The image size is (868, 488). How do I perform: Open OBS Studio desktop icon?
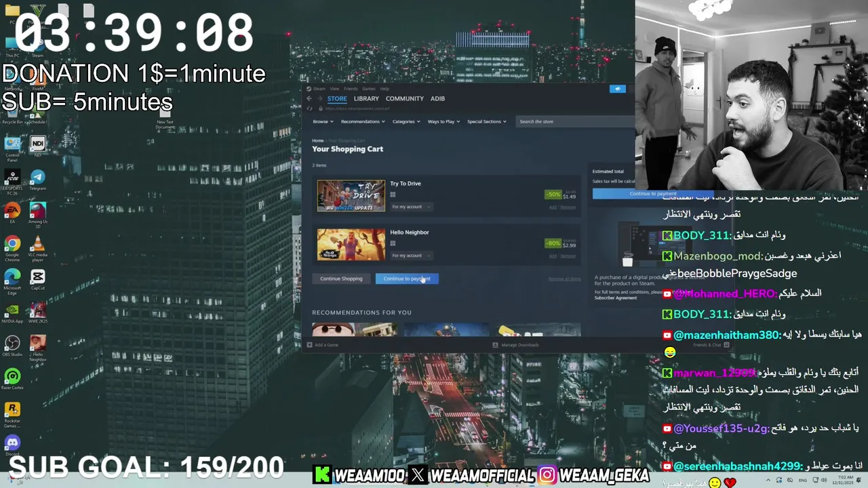12,346
